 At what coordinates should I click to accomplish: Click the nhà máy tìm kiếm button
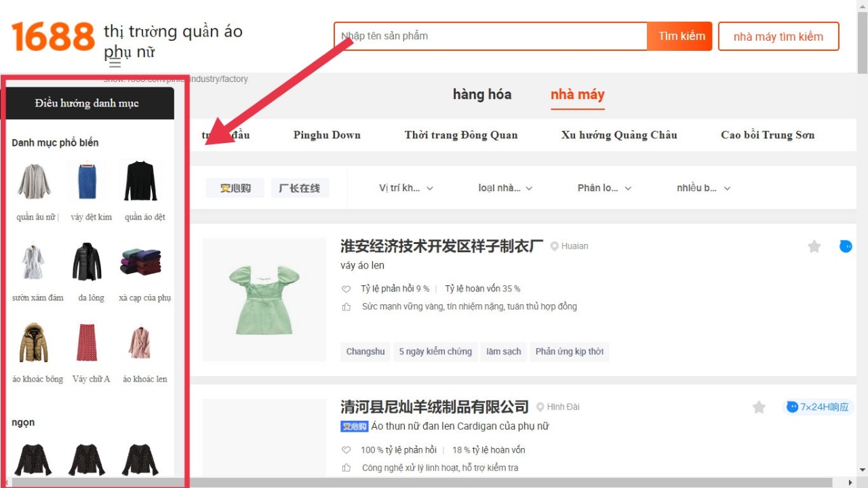coord(778,37)
